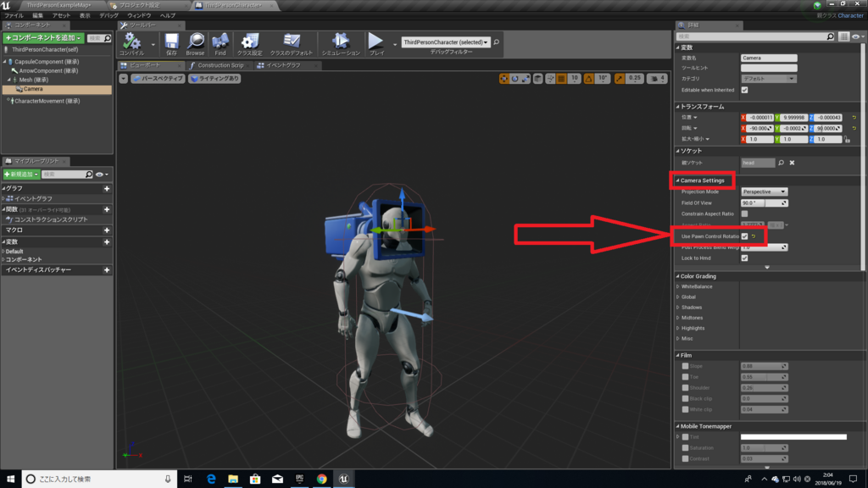
Task: Toggle scale snapping icon in viewport
Action: (x=619, y=79)
